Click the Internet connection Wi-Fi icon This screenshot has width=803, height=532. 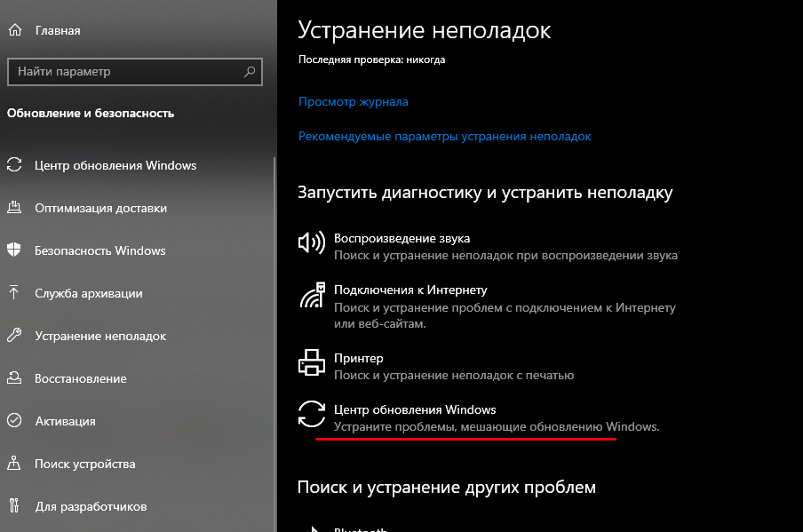(x=313, y=295)
